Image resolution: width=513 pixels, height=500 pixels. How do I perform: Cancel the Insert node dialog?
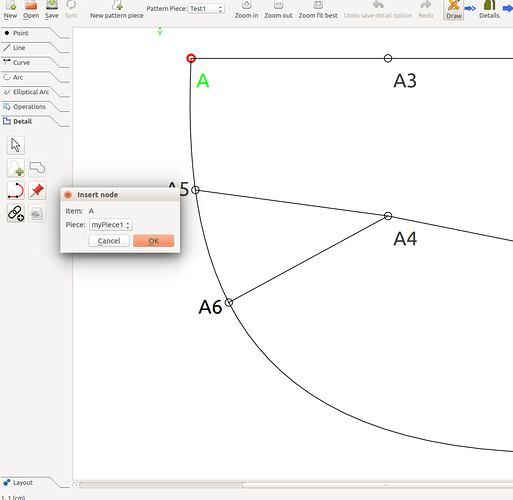(x=109, y=241)
